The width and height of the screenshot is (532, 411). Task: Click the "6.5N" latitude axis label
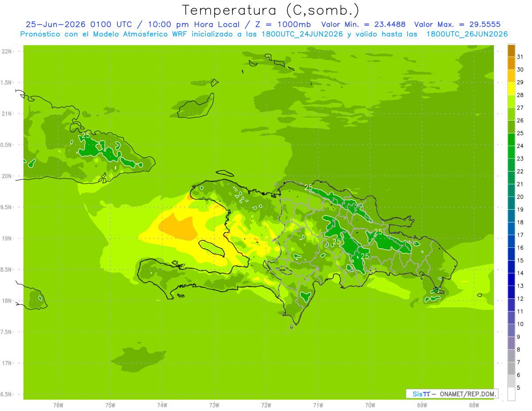(x=6, y=394)
